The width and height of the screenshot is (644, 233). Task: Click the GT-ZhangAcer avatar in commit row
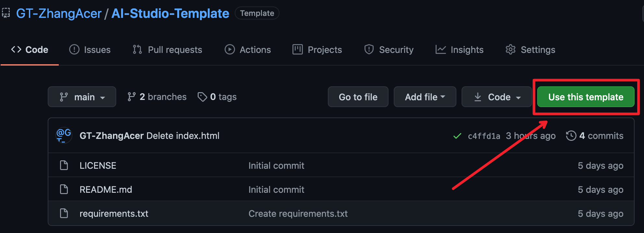pos(64,135)
